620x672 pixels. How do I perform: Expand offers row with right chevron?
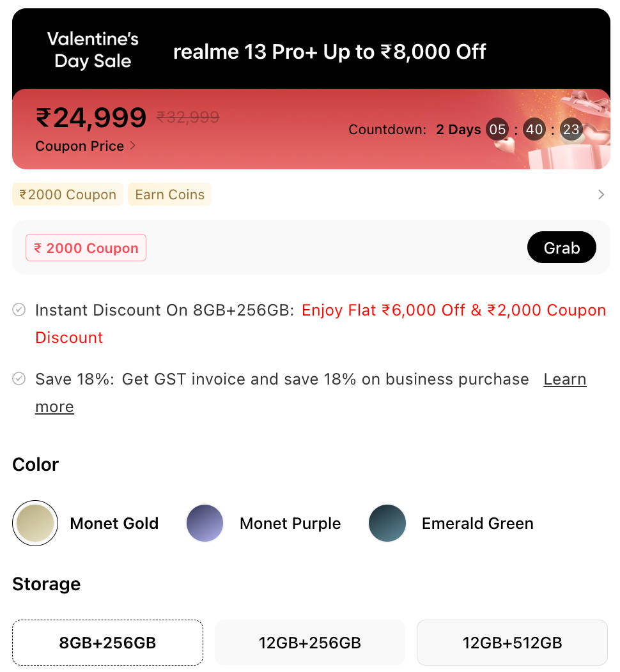[x=601, y=195]
